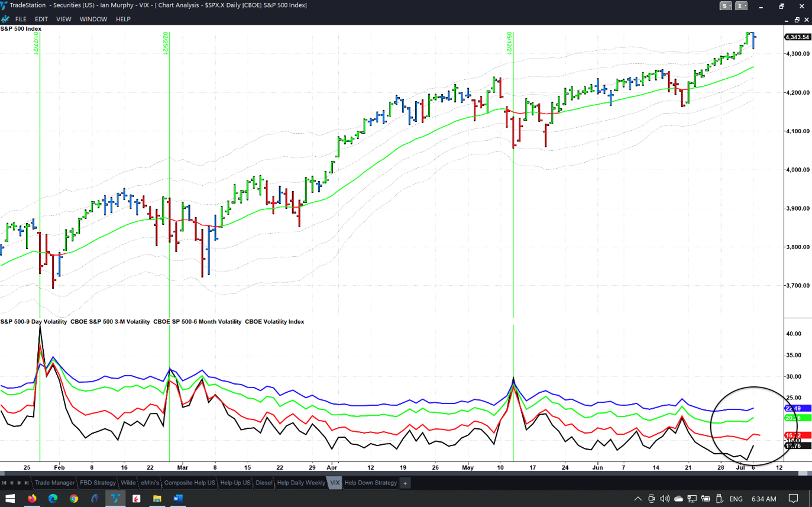Open Microsoft Word from the taskbar
The height and width of the screenshot is (507, 812).
tap(177, 499)
